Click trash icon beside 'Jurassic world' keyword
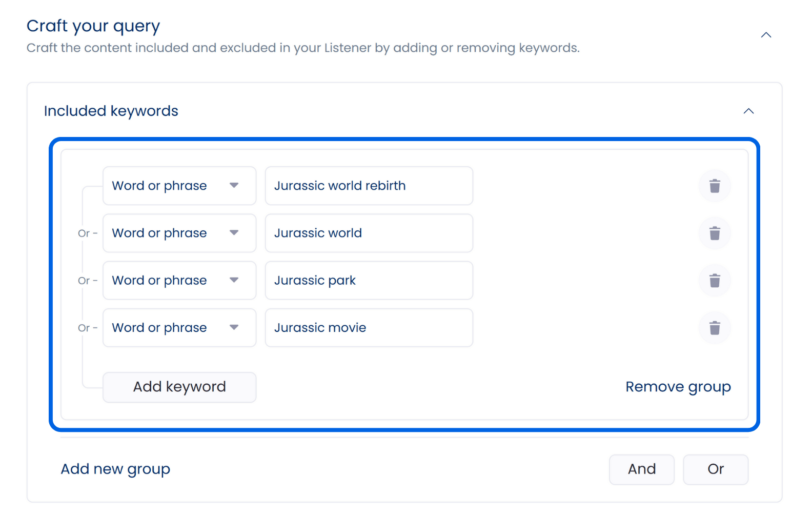The image size is (812, 513). 715,233
